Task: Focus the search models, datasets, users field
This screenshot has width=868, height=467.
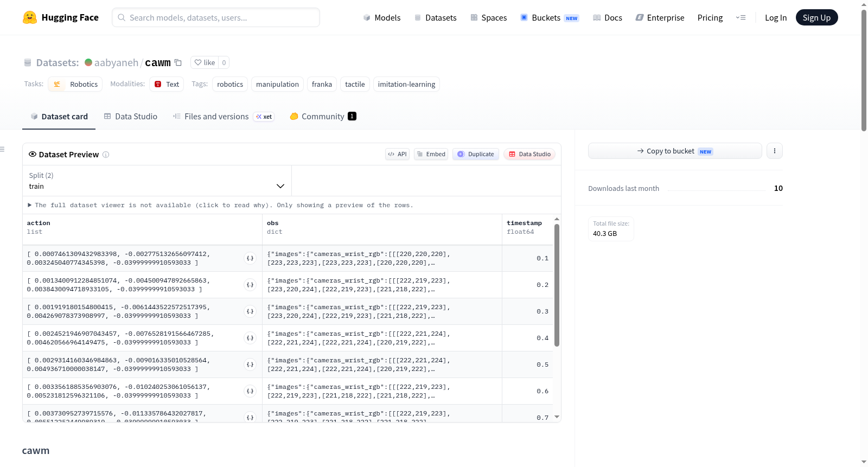Action: point(216,17)
